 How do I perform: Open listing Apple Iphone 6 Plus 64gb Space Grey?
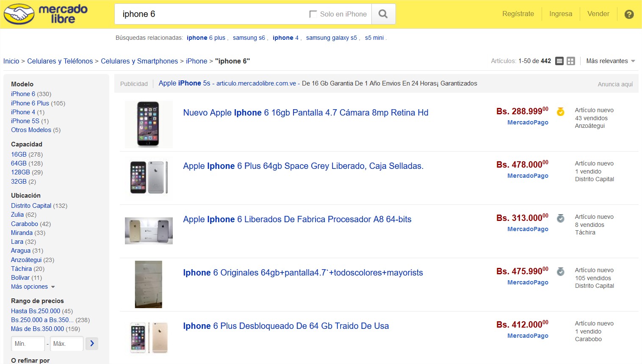pos(303,166)
